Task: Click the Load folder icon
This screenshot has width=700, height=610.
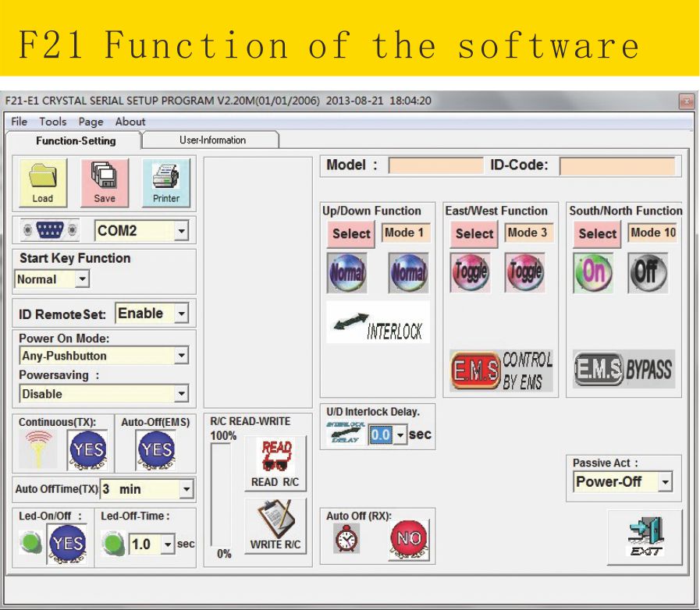Action: pos(43,181)
